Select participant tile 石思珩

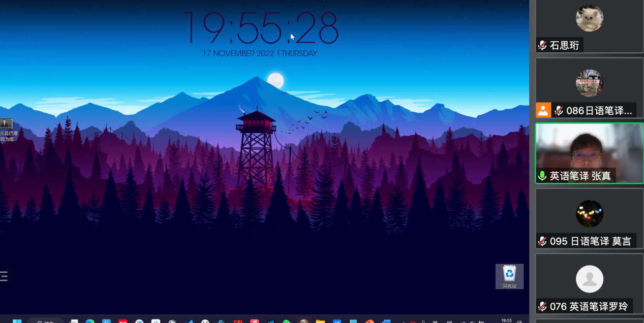pos(590,26)
